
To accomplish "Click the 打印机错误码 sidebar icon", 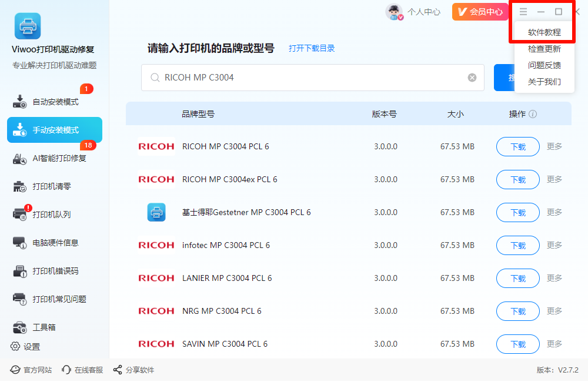I will pos(19,271).
